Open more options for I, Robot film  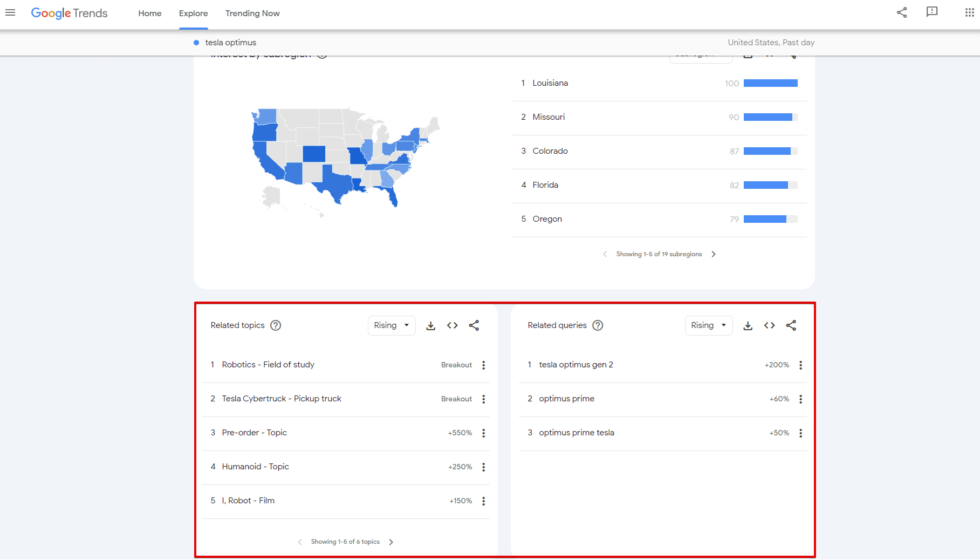coord(484,501)
